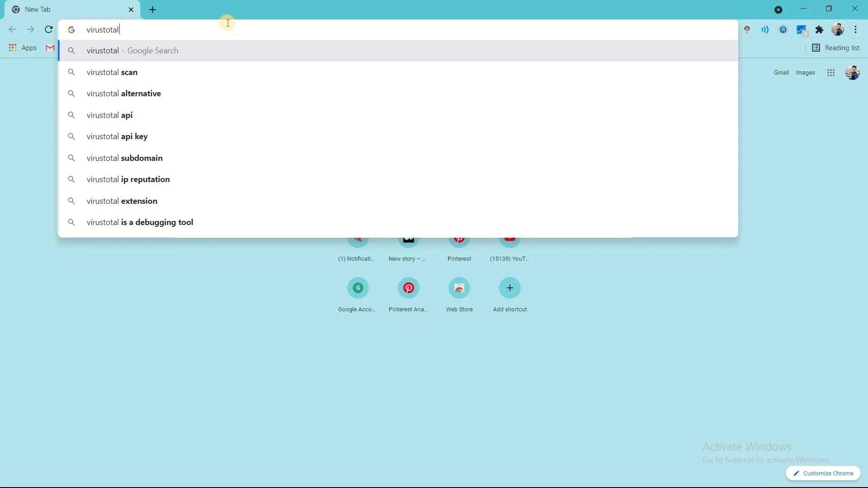Pick virustotal - Google Search suggestion
This screenshot has width=868, height=488.
click(x=132, y=51)
